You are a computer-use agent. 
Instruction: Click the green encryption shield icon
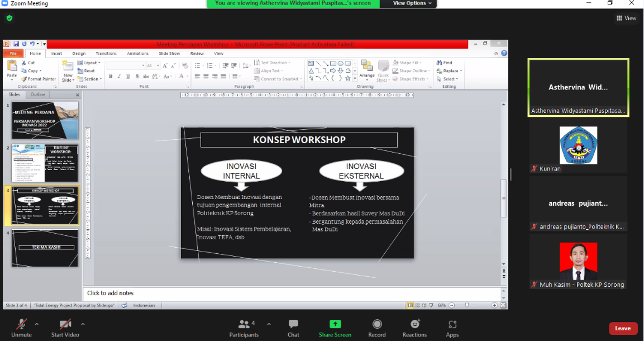click(x=9, y=18)
